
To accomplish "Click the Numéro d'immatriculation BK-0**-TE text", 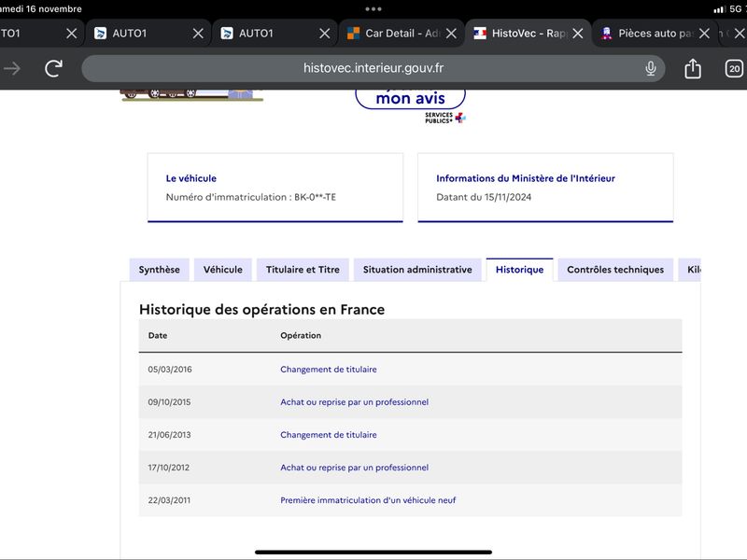I will 250,197.
